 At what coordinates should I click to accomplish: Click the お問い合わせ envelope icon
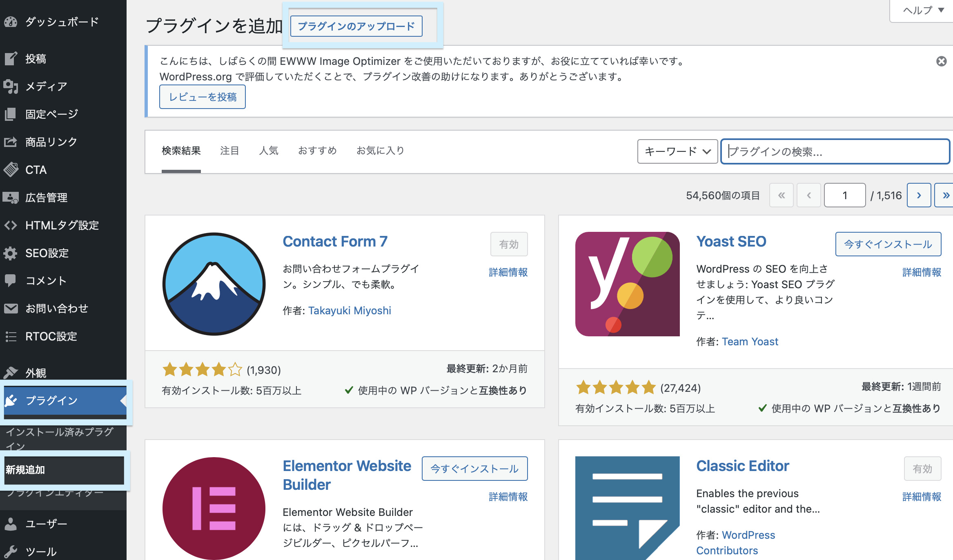tap(11, 308)
